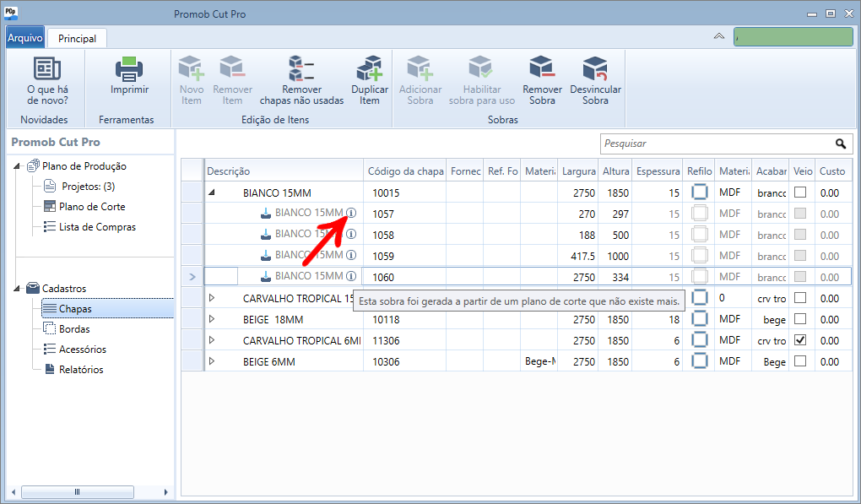Sort by the Descrição column header
The width and height of the screenshot is (861, 504).
click(284, 171)
